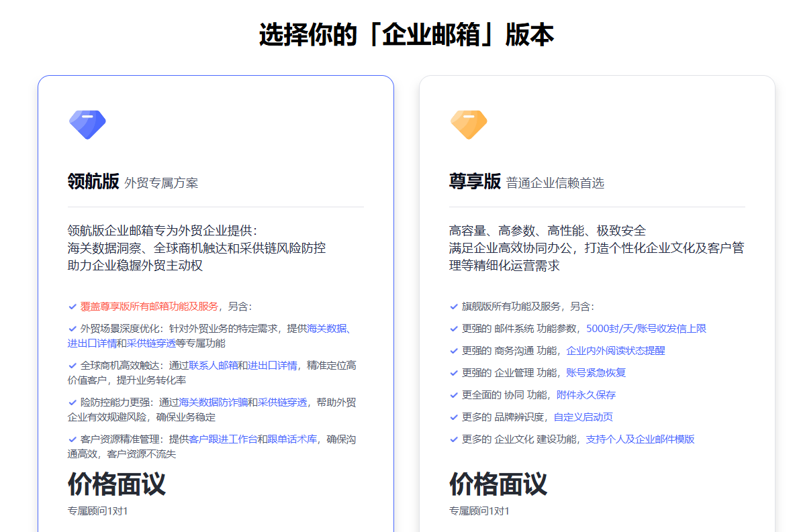Click 价格面议 on the 尊享版 card
The height and width of the screenshot is (532, 799).
pos(497,483)
